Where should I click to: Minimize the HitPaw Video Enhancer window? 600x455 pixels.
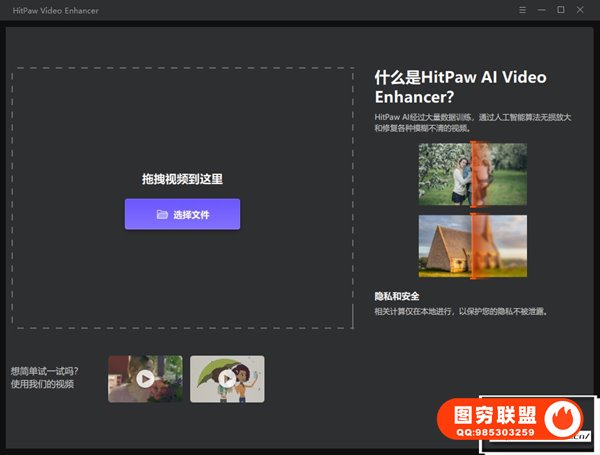click(541, 10)
